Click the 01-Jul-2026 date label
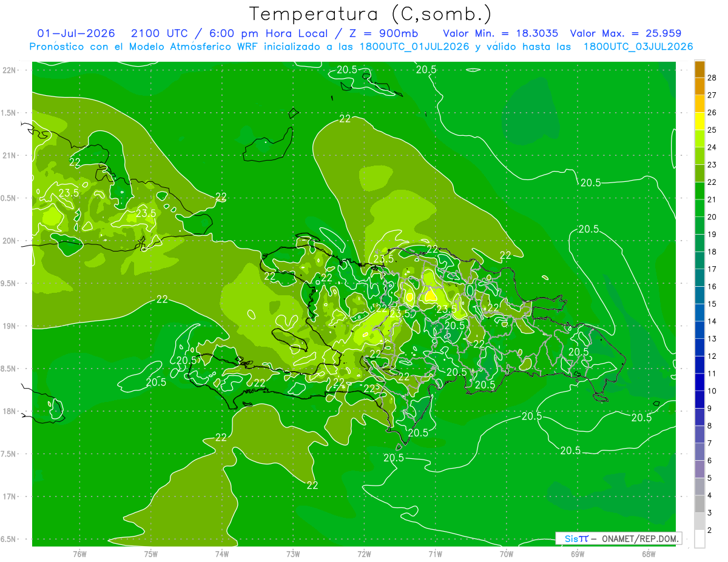728x562 pixels. pyautogui.click(x=76, y=33)
